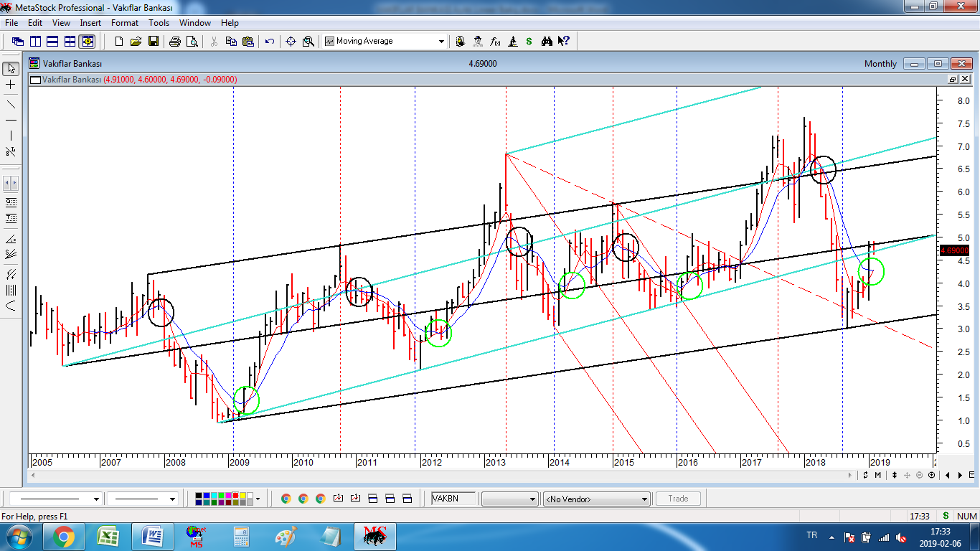
Task: Open the Window menu
Action: pos(195,23)
